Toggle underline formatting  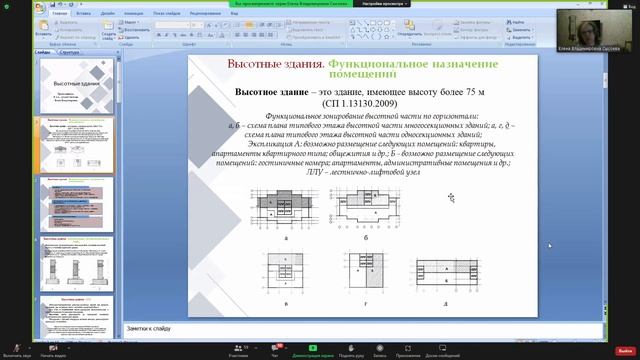174,36
